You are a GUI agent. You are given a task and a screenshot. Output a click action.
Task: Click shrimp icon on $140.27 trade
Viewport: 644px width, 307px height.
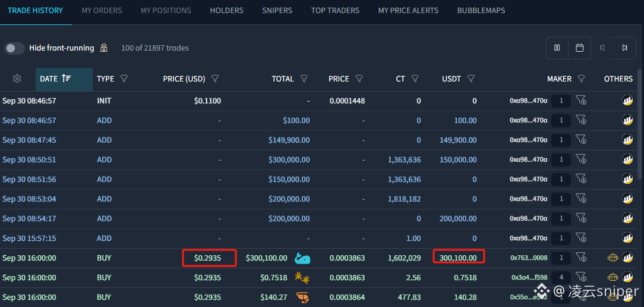click(302, 297)
